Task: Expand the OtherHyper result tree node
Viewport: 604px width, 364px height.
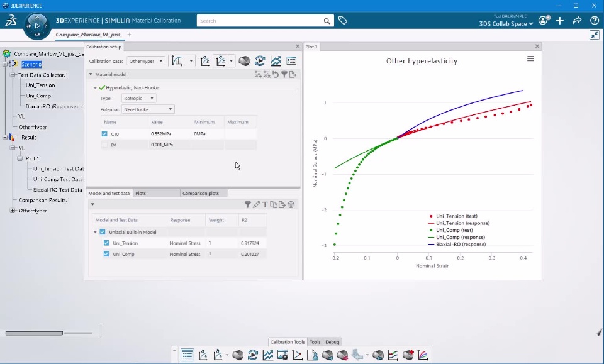Action: point(13,211)
